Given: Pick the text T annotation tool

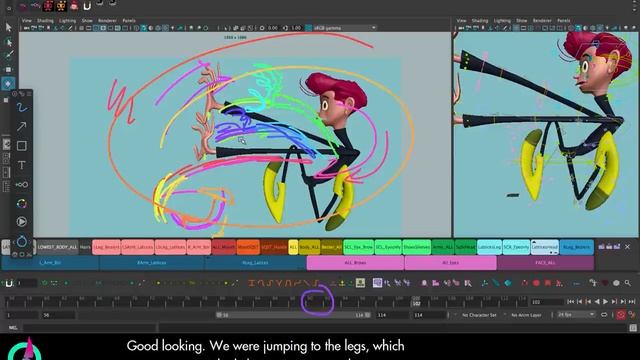Looking at the screenshot, I should [22, 165].
